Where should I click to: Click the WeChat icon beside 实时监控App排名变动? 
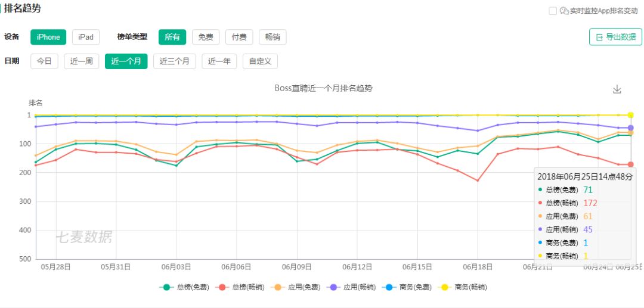pos(564,11)
